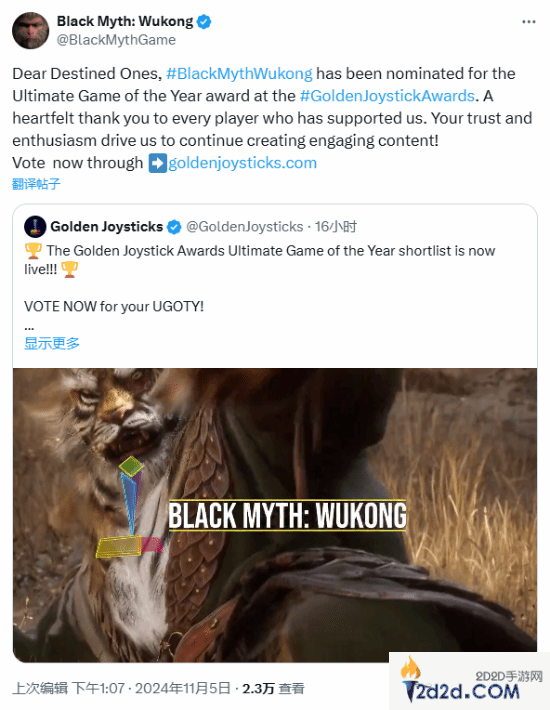Click the blue arrow emoji before goldenjoysticks.com
Screen dimensions: 550x710
158,163
